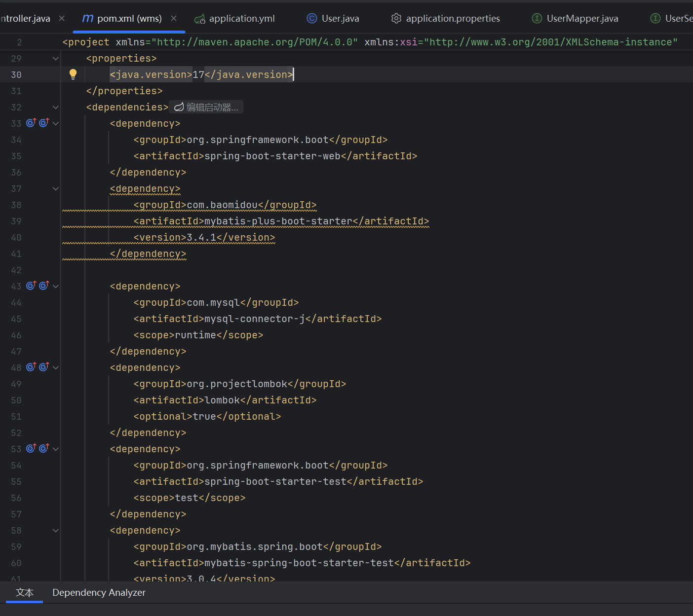Collapse the lombok dependency at line 48

[x=56, y=367]
